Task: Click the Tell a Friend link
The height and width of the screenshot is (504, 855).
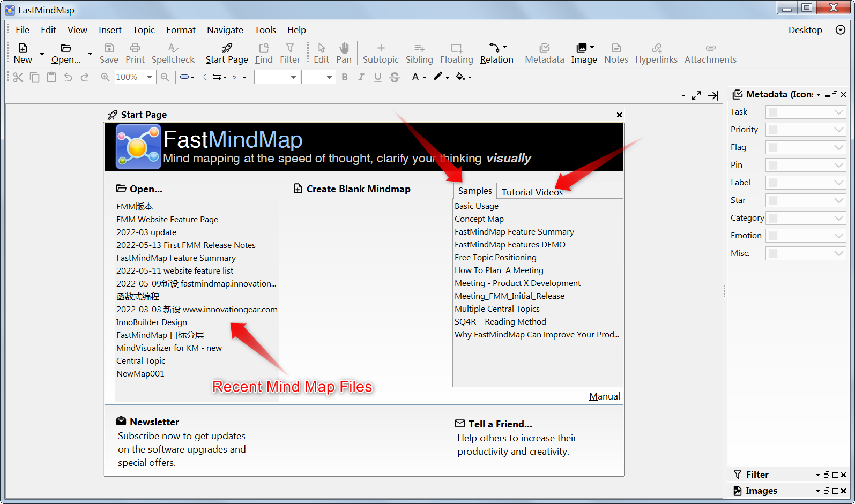Action: click(494, 424)
